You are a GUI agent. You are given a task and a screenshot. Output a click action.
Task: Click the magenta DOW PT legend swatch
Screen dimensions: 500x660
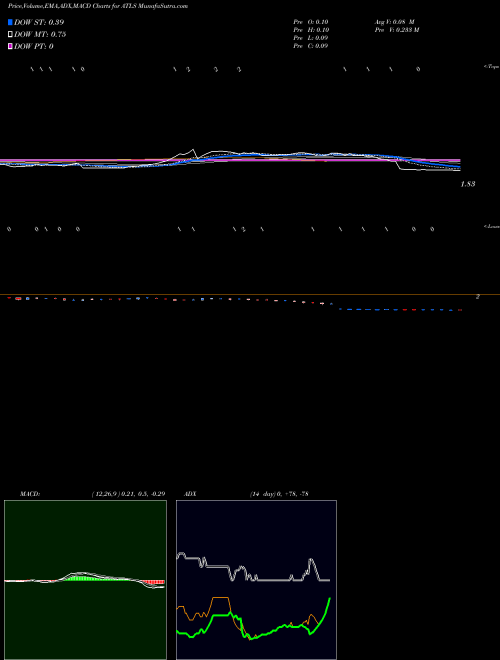tap(10, 46)
